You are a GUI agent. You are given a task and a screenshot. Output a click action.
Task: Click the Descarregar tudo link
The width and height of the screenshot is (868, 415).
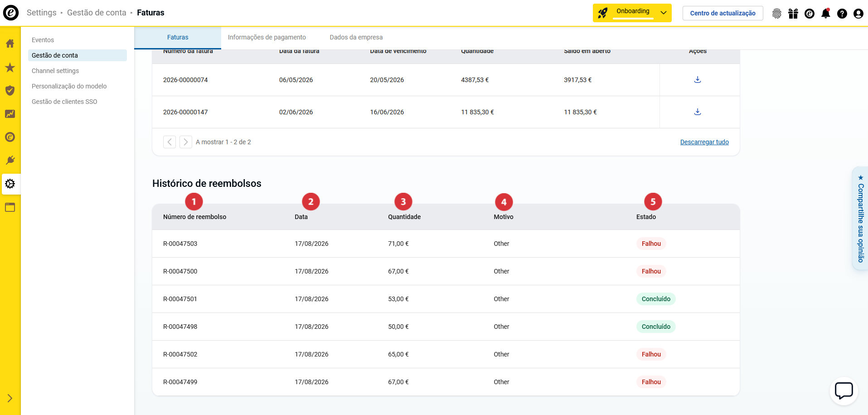coord(704,142)
